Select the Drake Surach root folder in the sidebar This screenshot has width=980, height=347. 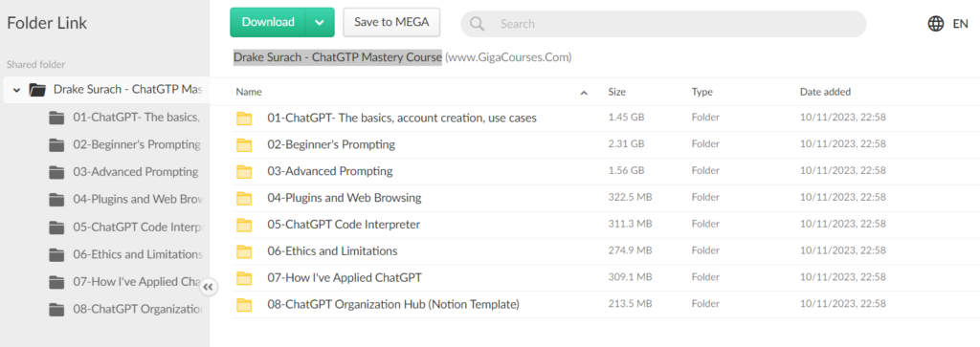pos(106,90)
